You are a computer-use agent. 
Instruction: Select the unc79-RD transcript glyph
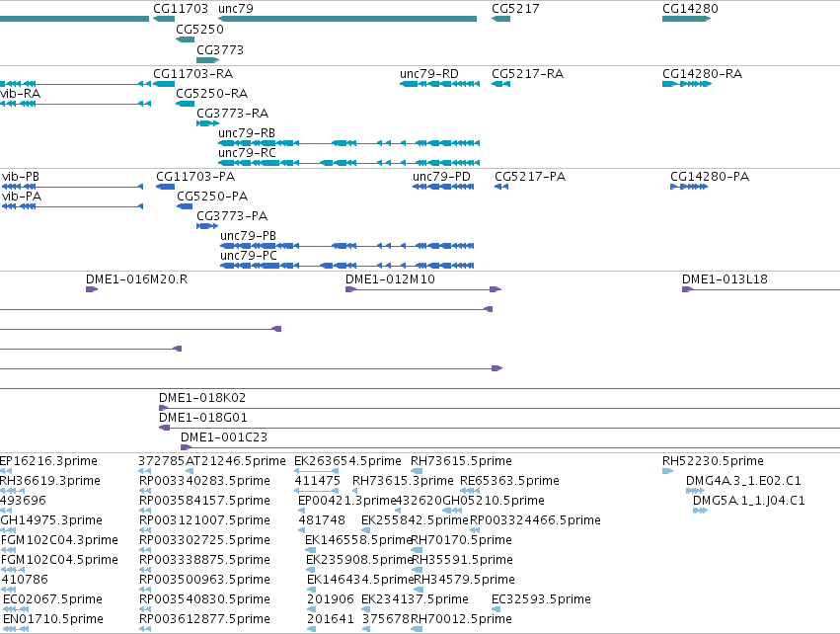440,84
